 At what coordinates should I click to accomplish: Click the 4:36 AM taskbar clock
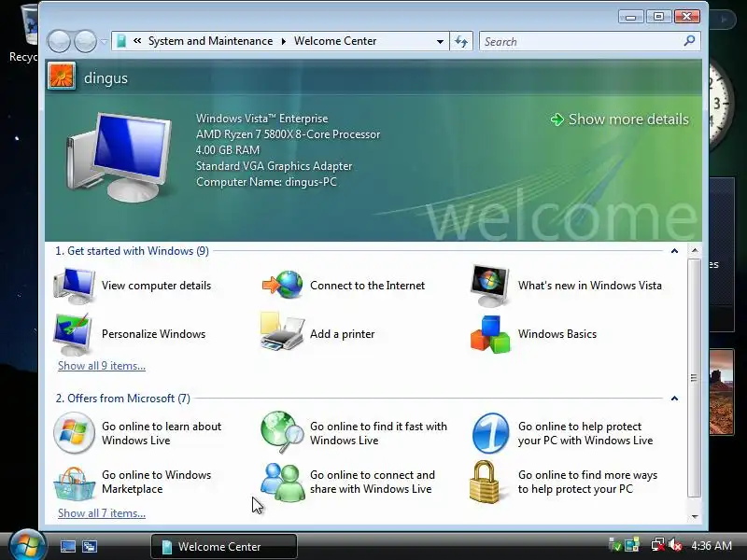point(712,545)
